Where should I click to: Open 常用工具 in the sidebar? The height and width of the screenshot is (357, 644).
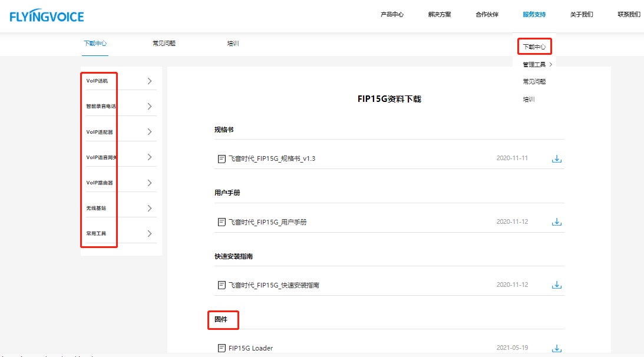[97, 234]
